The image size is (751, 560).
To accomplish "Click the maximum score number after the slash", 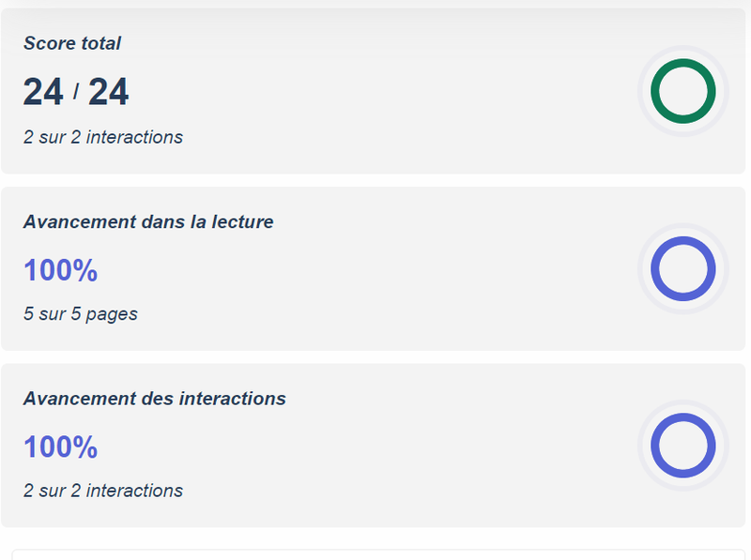I will [108, 92].
